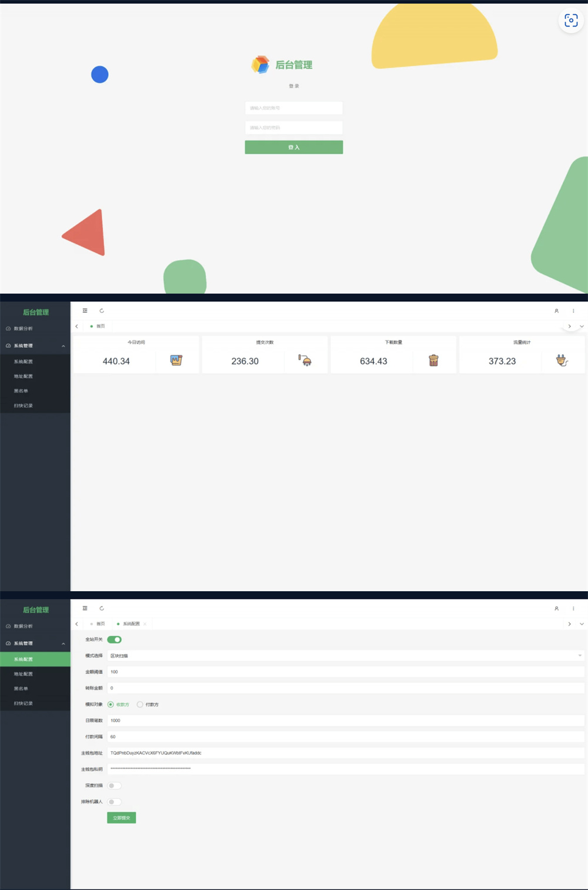Screen dimensions: 588x890
Task: Select the 付款方 radio option
Action: [x=140, y=705]
